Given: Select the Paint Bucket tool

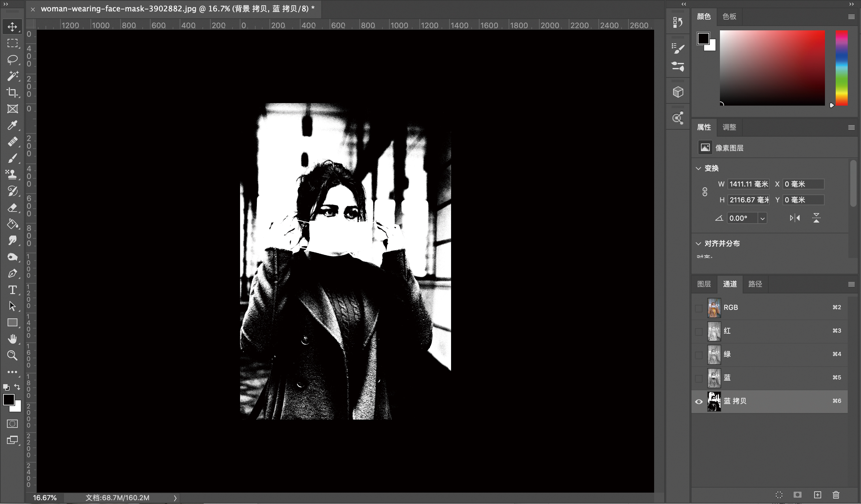Looking at the screenshot, I should pos(13,224).
